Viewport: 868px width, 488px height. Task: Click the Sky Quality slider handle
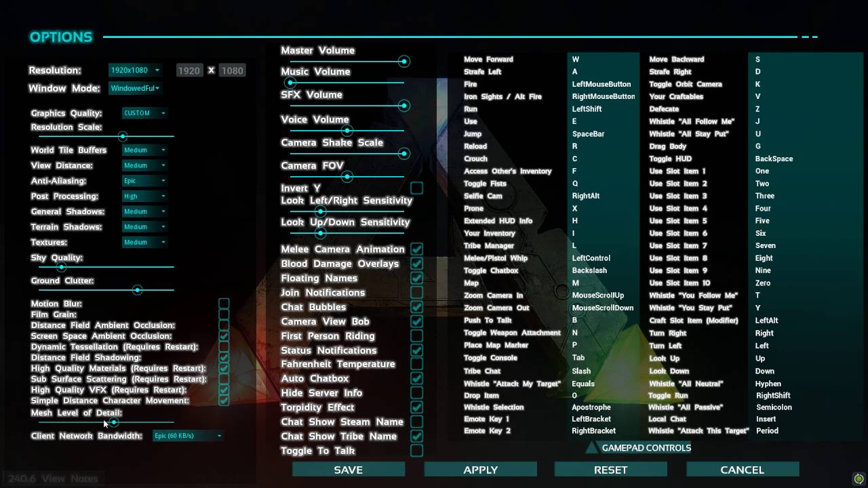[x=61, y=267]
